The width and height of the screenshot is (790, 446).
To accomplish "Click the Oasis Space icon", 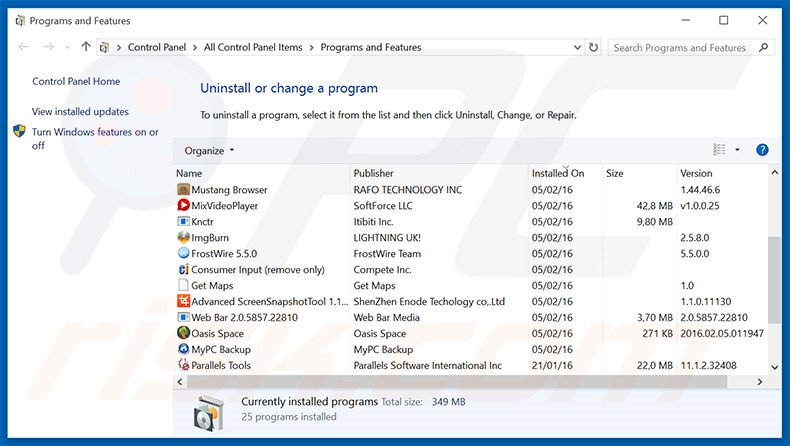I will [183, 333].
